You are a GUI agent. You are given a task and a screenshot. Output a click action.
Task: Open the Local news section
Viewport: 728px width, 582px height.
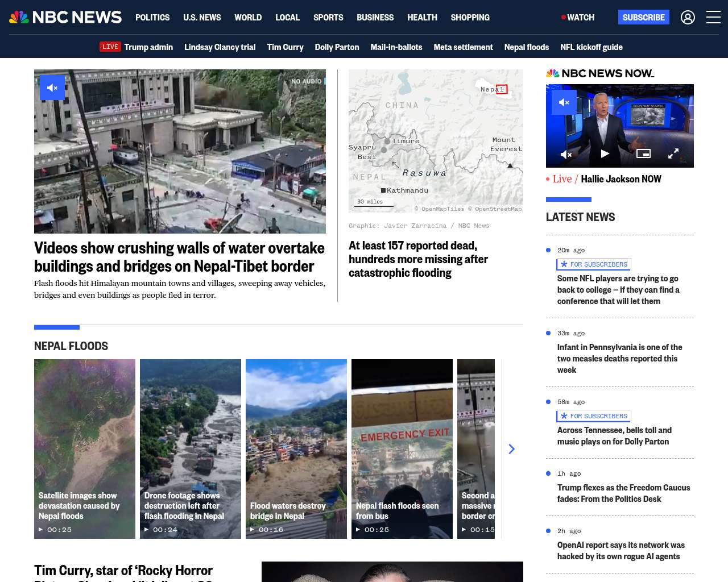pos(287,18)
